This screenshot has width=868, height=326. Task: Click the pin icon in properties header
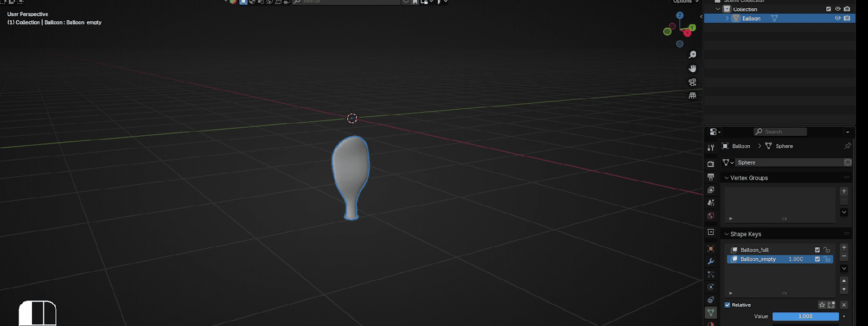[x=847, y=146]
